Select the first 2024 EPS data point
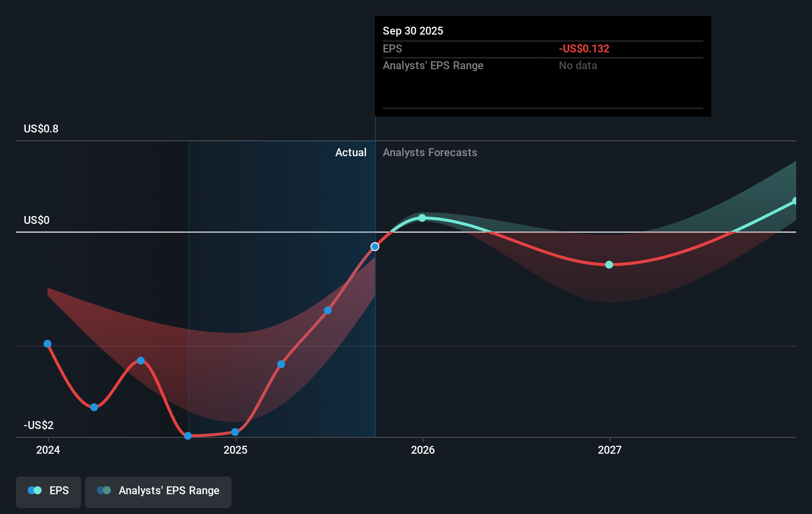 point(47,343)
